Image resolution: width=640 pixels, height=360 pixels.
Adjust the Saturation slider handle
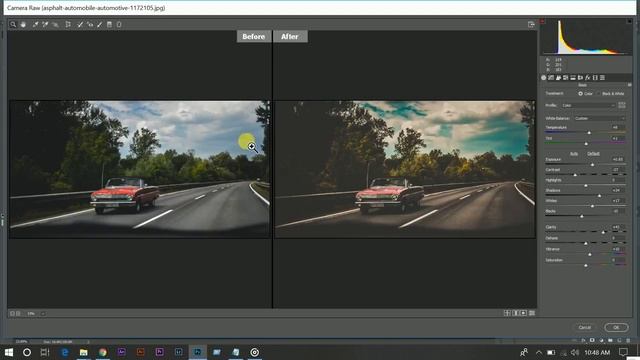(x=586, y=265)
